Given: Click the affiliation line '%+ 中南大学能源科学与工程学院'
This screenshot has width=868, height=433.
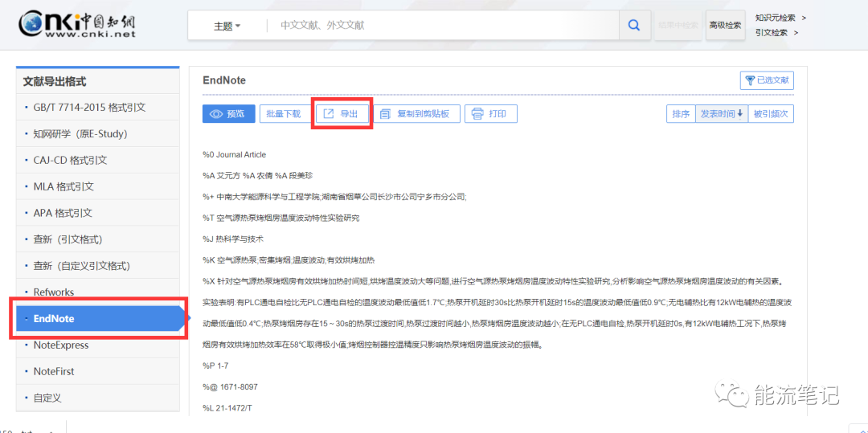Looking at the screenshot, I should pos(335,197).
